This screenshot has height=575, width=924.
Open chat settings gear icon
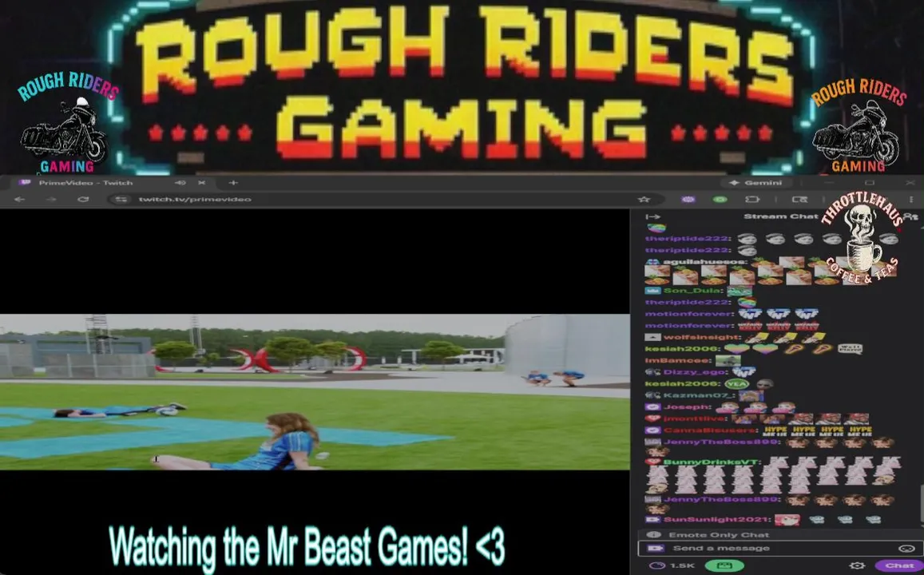click(858, 565)
